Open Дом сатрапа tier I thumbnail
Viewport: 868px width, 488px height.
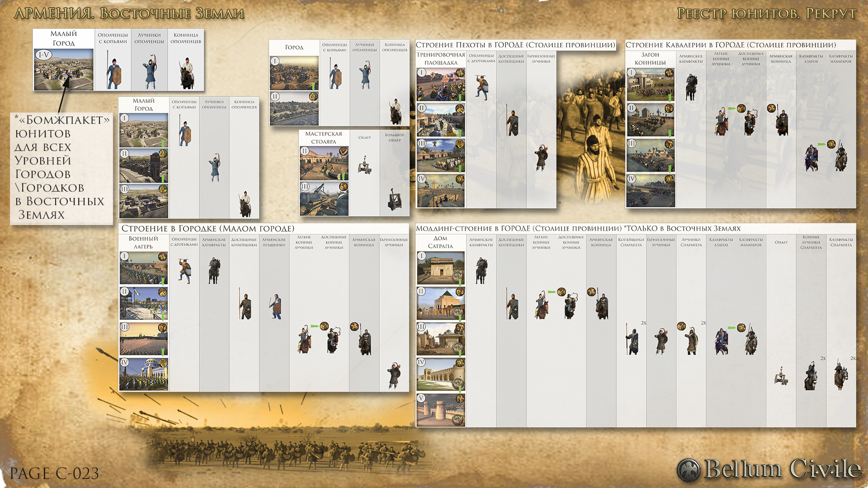[441, 268]
